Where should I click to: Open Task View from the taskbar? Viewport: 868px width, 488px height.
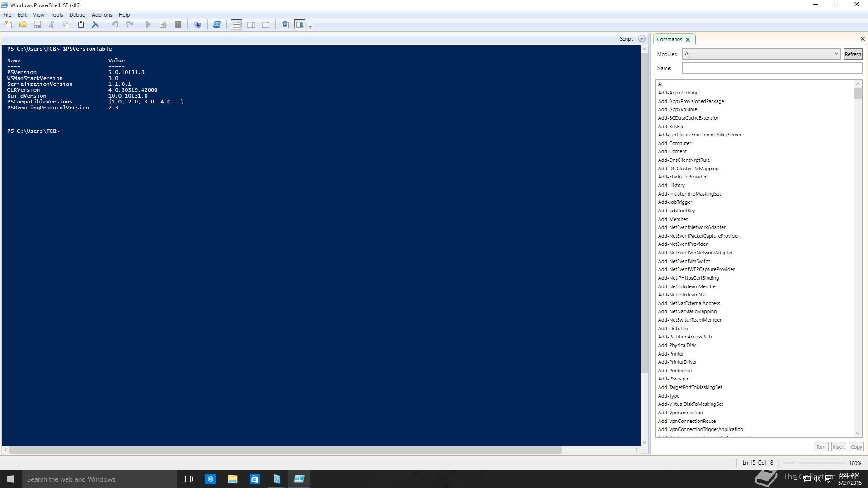(188, 479)
